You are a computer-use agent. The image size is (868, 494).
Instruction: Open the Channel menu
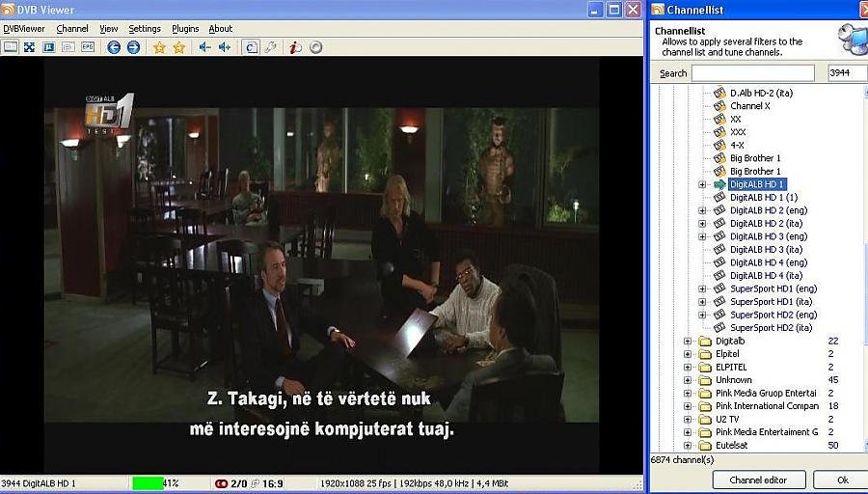(x=72, y=29)
